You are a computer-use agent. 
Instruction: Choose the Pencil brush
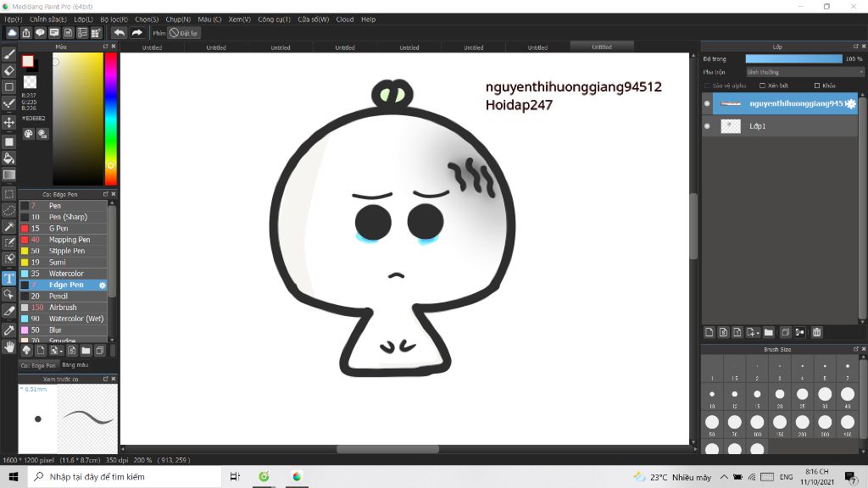click(x=64, y=296)
